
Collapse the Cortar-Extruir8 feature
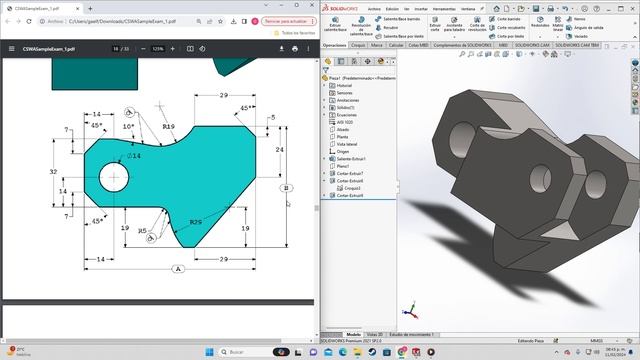coord(324,181)
